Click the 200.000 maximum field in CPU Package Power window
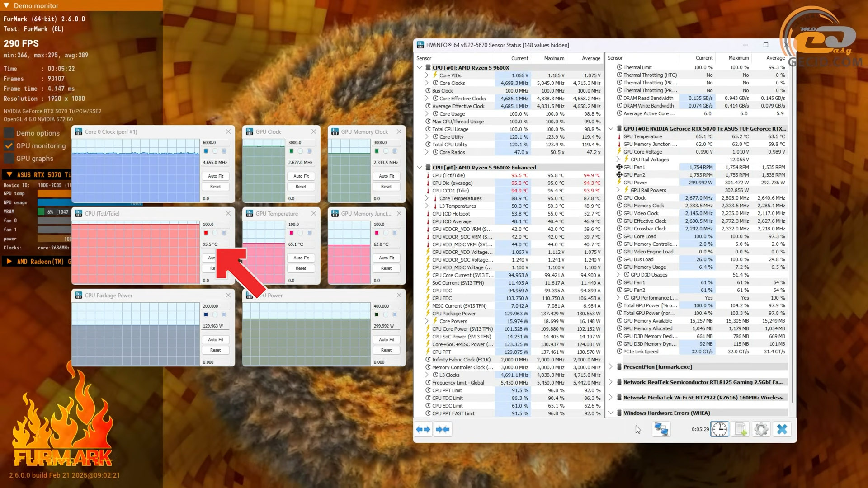The width and height of the screenshot is (868, 488). [216, 306]
